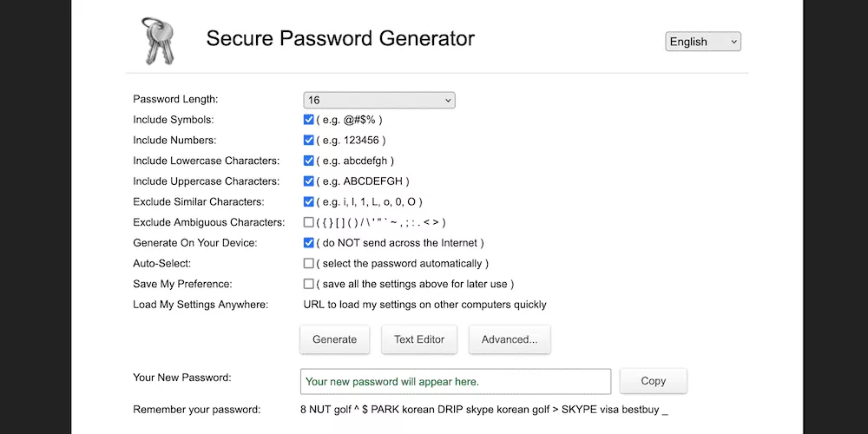This screenshot has height=434, width=868.
Task: Copy the new password with Copy button
Action: 654,381
